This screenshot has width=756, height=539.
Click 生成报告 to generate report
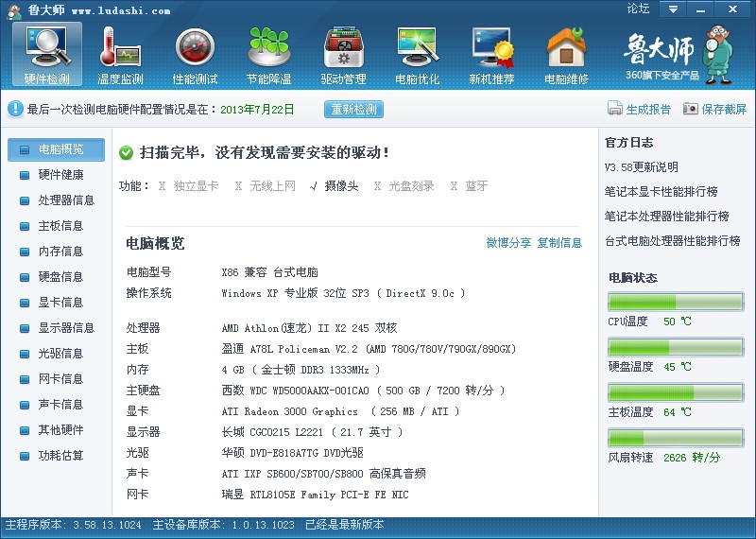(640, 109)
